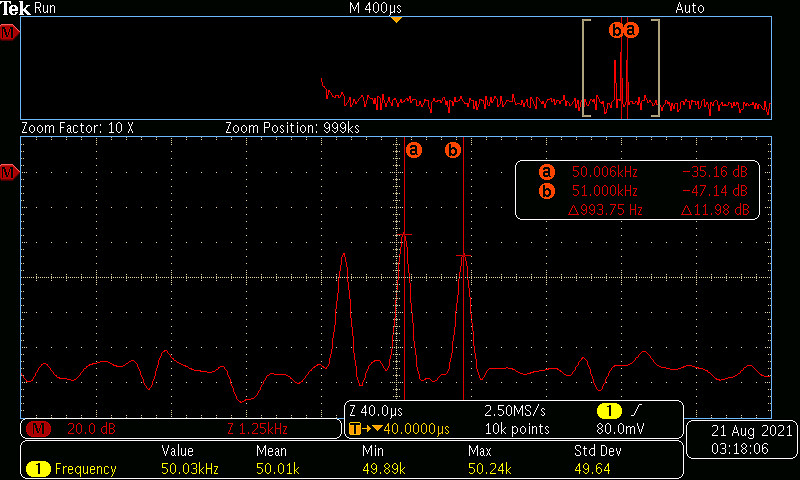Screen dimensions: 800x480
Task: Click the Frequency measurement label
Action: pos(85,469)
